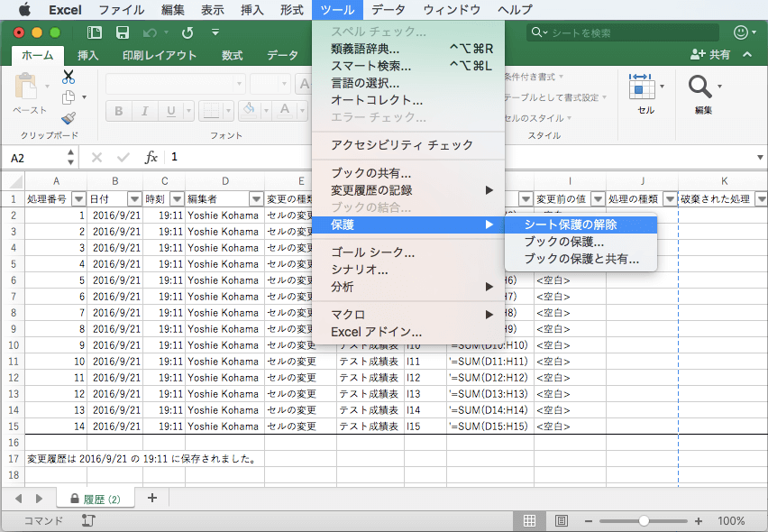This screenshot has height=532, width=768.
Task: Open the quick access toolbar customize arrow
Action: [x=215, y=32]
